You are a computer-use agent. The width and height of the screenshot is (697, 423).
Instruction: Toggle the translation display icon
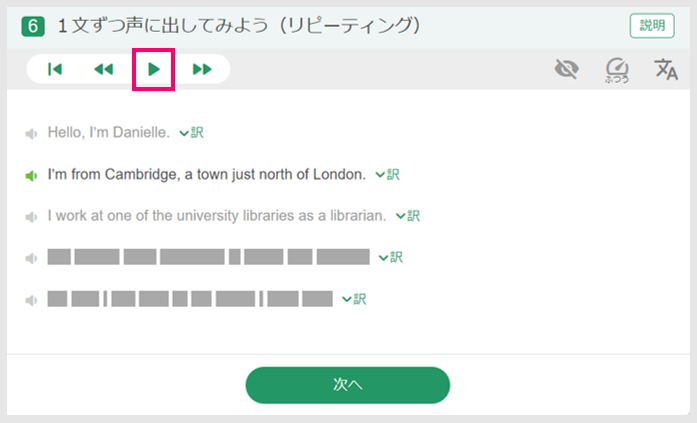[665, 69]
